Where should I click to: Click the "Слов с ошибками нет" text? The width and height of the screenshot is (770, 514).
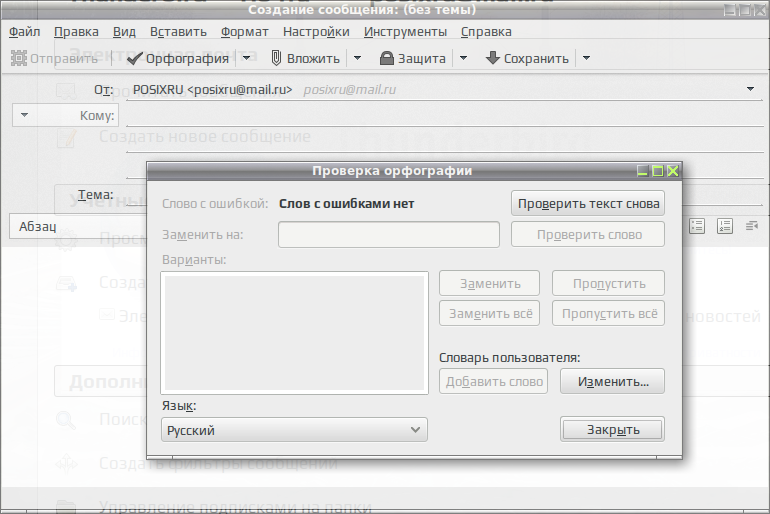click(x=347, y=204)
